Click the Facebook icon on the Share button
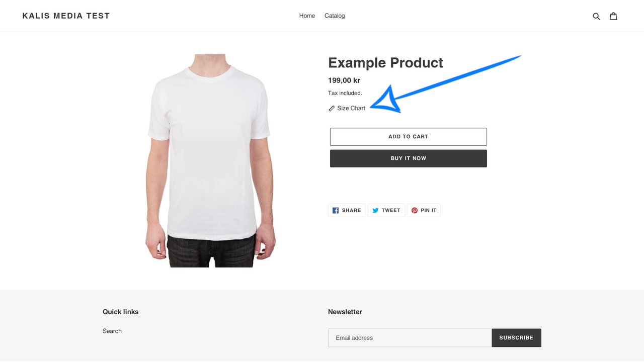This screenshot has height=362, width=644. click(336, 210)
